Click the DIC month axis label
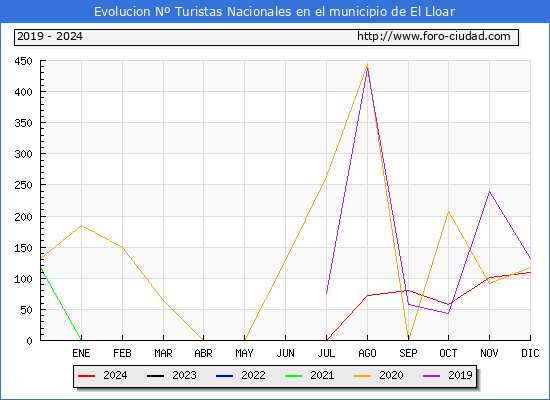The image size is (550, 400). click(530, 353)
